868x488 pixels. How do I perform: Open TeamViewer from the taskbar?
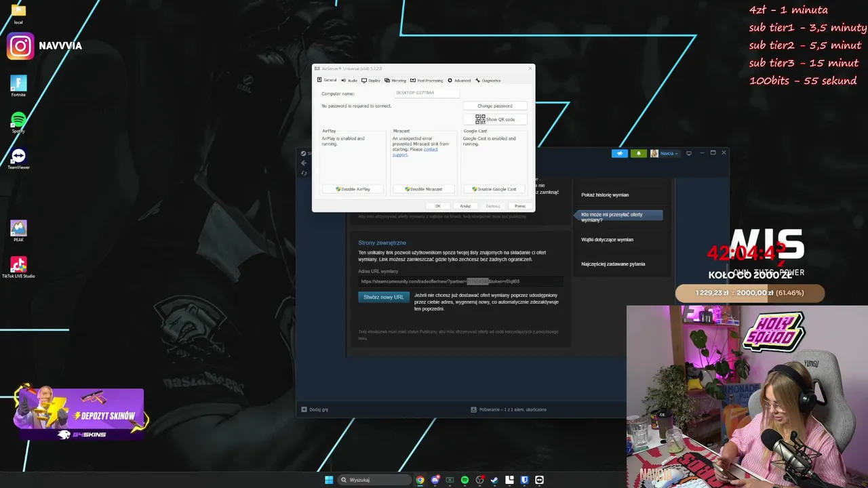[539, 480]
